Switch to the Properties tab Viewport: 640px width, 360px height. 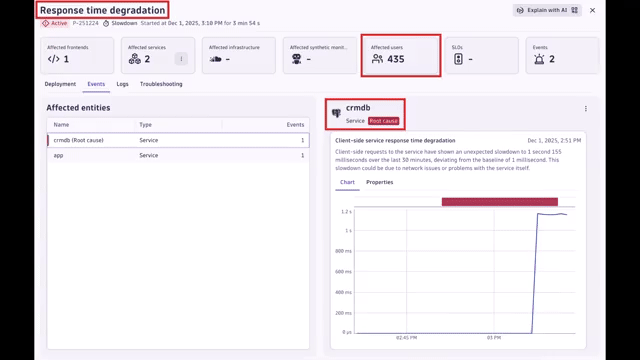point(380,182)
